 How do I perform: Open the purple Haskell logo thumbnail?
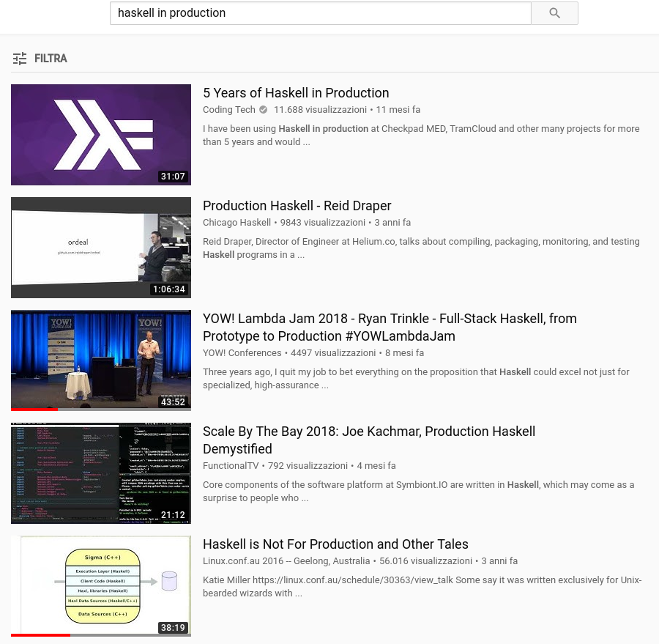tap(101, 135)
